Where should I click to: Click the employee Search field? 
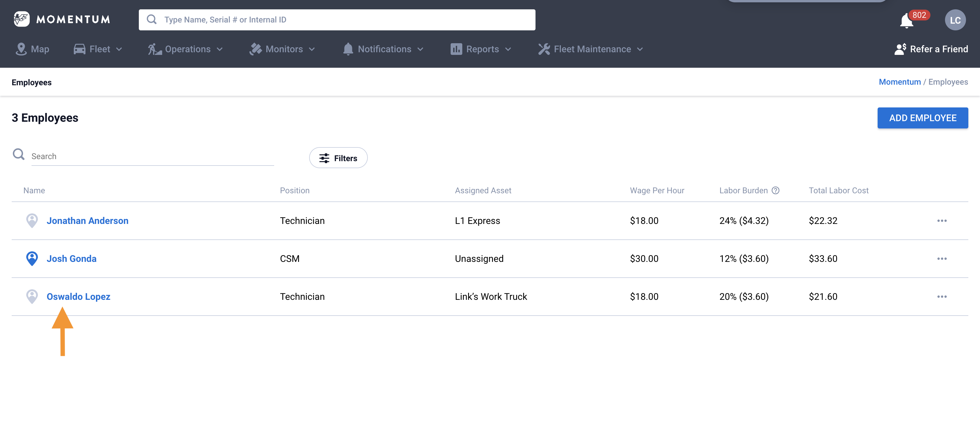point(152,156)
